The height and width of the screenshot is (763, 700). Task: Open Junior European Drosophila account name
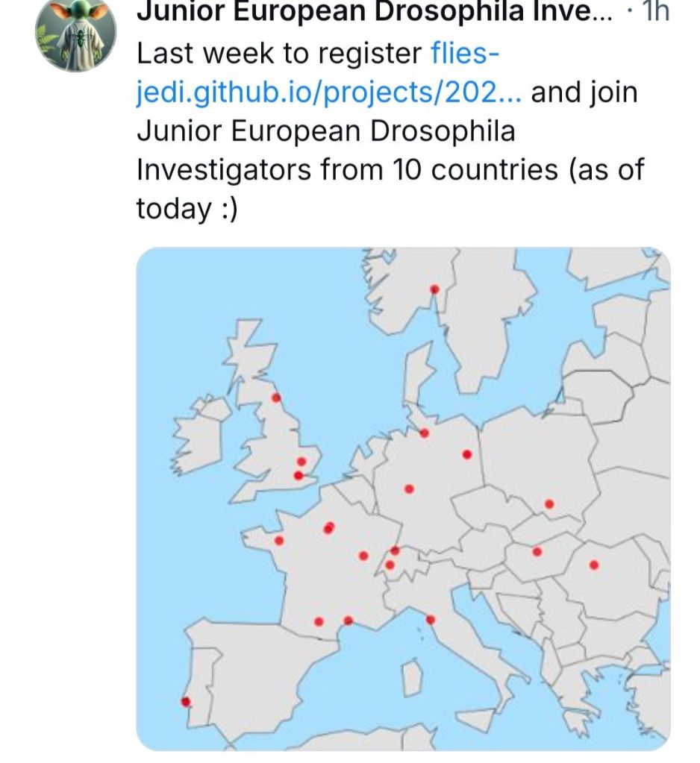coord(373,11)
